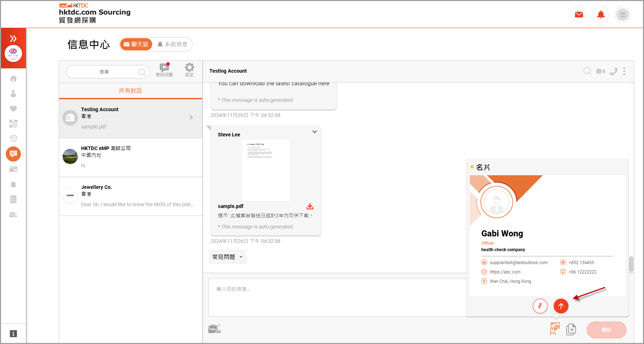Screen dimensions: 644x344
Task: Click the info icon at sidebar bottom
Action: click(13, 334)
